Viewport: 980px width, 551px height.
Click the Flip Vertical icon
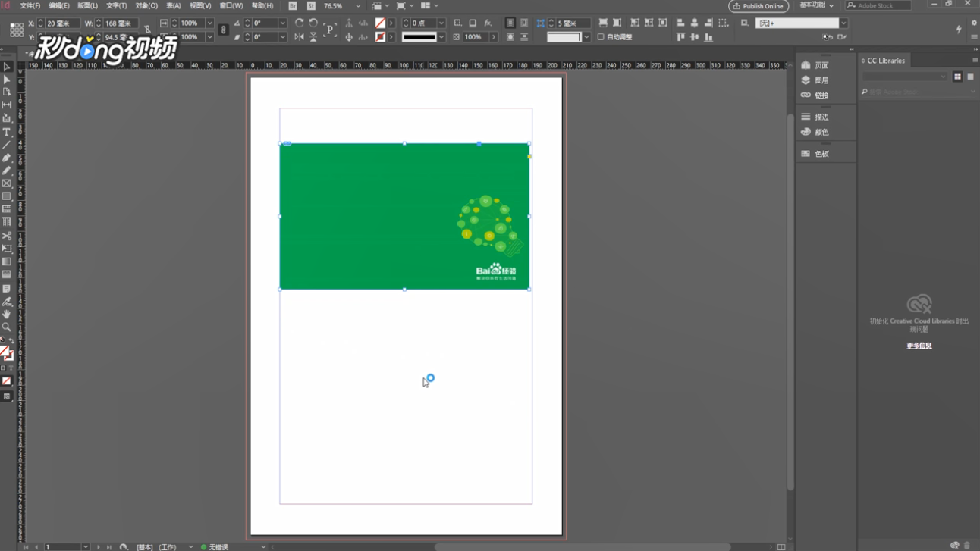tap(313, 36)
